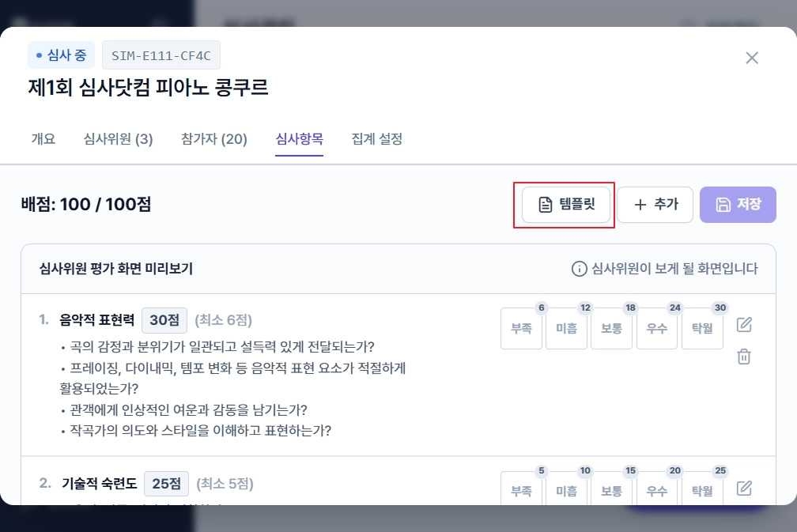Viewport: 797px width, 532px height.
Task: Add a new criterion with 추가 button
Action: click(x=655, y=204)
